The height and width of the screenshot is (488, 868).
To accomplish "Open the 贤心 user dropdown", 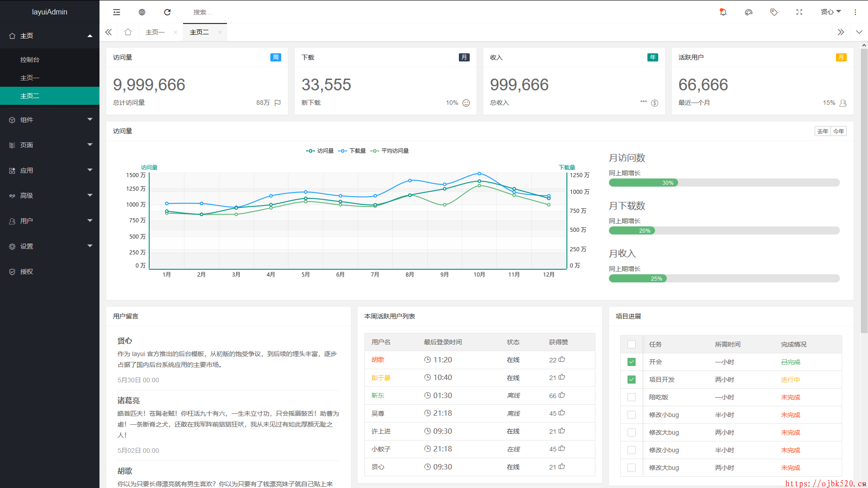I will pos(831,12).
